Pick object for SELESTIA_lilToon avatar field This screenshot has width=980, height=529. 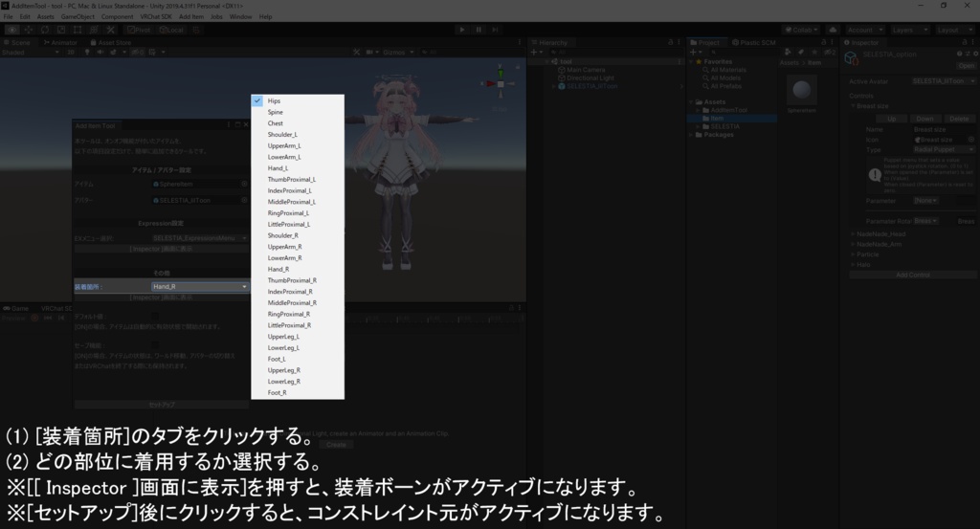[244, 201]
